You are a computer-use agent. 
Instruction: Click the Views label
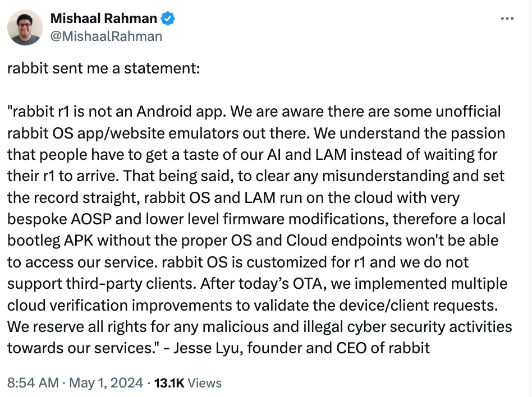point(205,384)
